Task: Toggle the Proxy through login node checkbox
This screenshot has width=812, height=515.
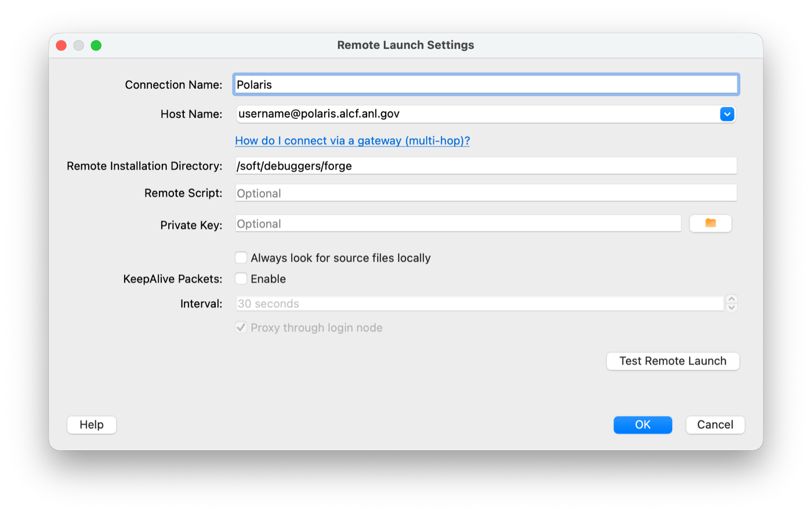Action: (x=241, y=328)
